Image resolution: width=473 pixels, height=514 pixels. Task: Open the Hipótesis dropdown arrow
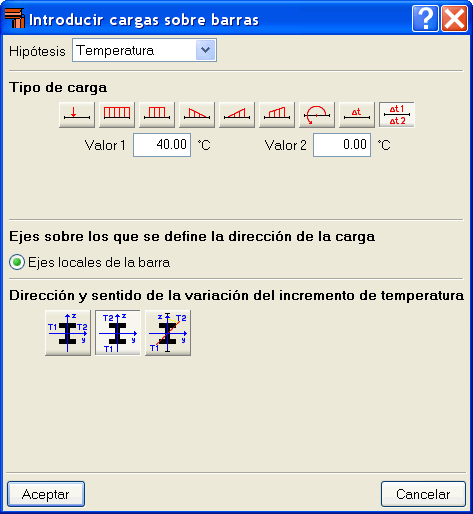point(205,50)
